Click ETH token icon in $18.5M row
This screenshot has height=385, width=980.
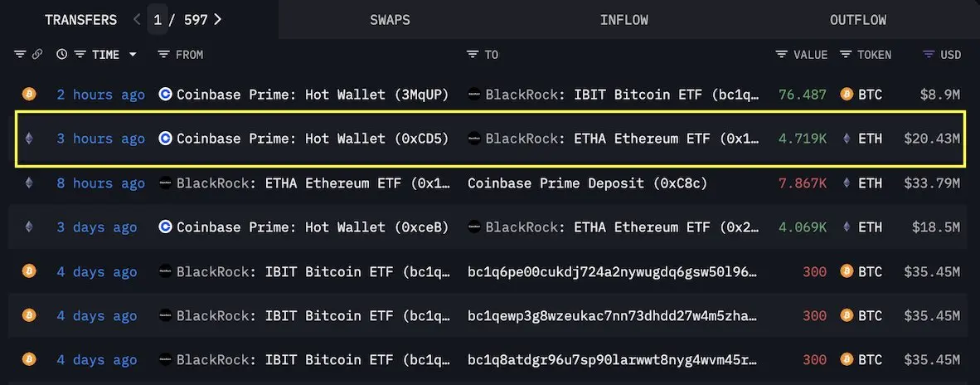[847, 227]
